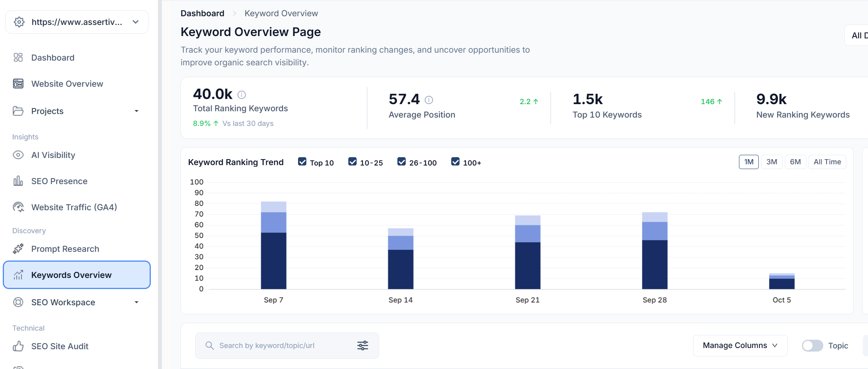Go to Dashboard via breadcrumb link
The image size is (868, 369).
point(202,13)
